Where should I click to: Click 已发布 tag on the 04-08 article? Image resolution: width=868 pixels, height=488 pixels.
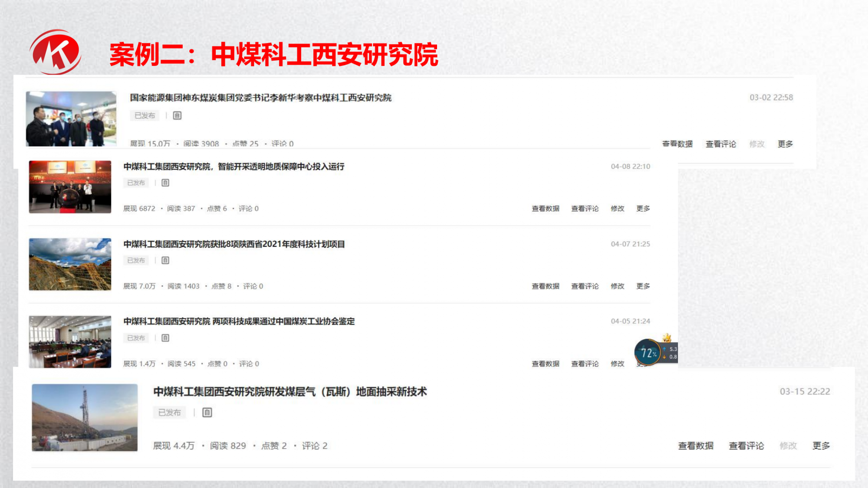tap(136, 183)
